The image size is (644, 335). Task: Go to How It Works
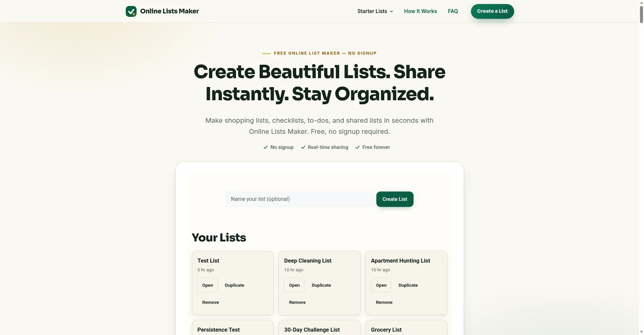click(420, 11)
